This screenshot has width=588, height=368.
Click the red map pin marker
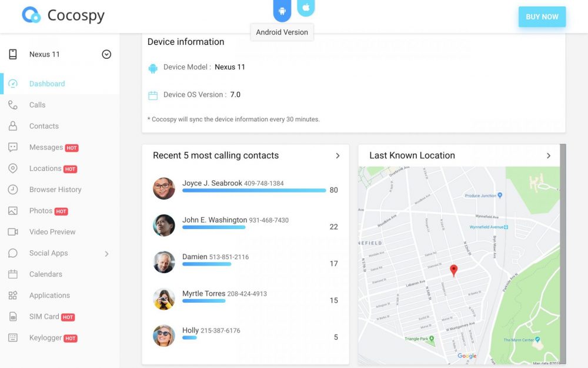tap(454, 270)
